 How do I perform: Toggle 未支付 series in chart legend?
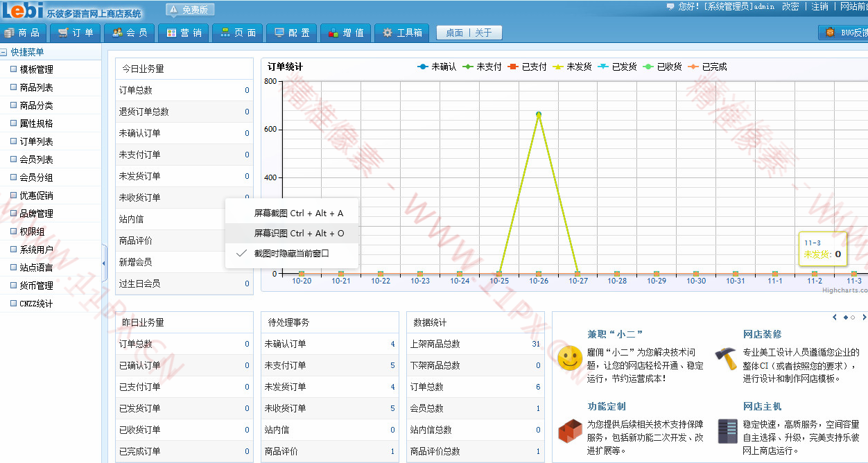point(481,67)
